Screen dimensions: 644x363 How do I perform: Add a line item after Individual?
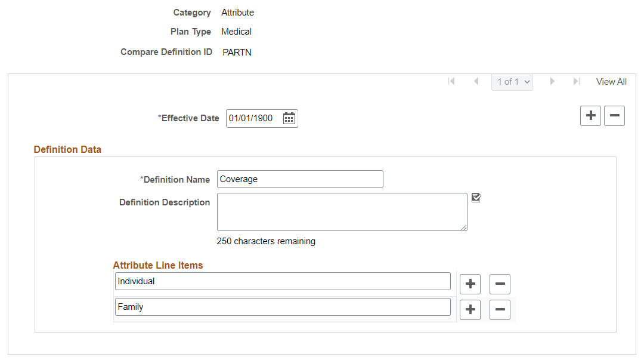coord(470,284)
